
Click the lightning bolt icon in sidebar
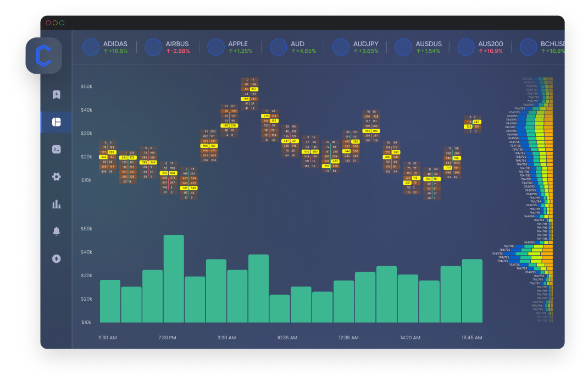click(x=56, y=258)
